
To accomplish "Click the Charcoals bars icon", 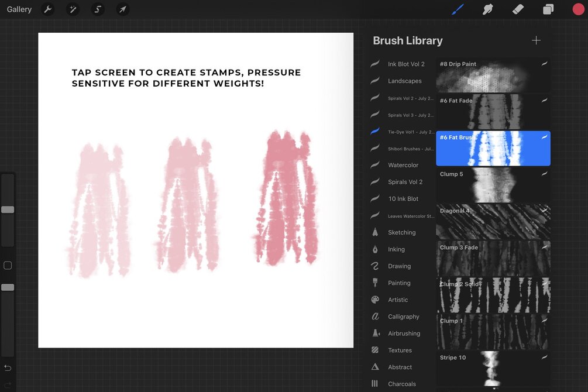I will click(x=374, y=384).
